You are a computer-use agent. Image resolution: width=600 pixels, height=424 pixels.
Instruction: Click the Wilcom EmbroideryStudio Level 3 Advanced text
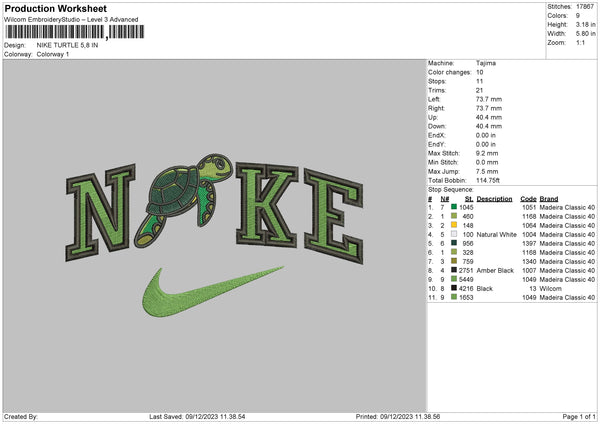point(71,20)
